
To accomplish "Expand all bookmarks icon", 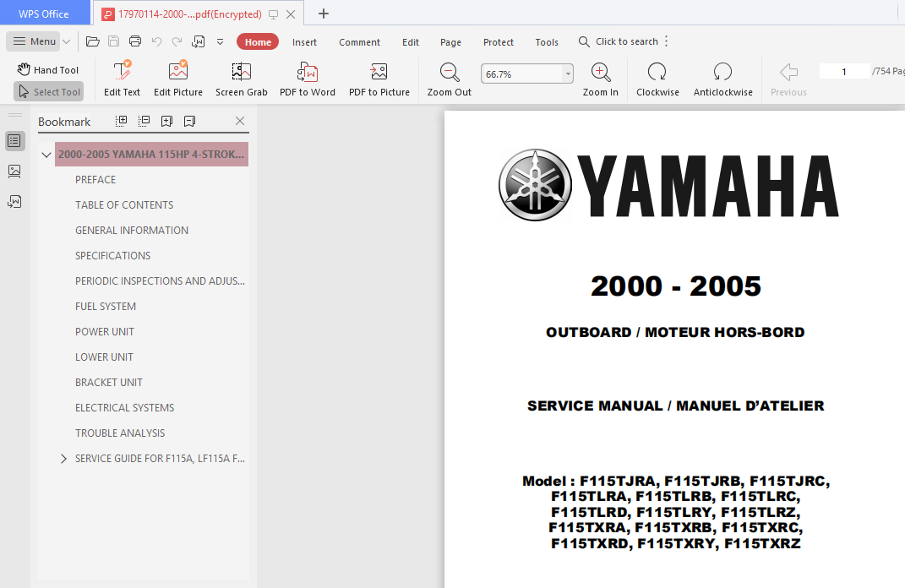I will (x=121, y=121).
